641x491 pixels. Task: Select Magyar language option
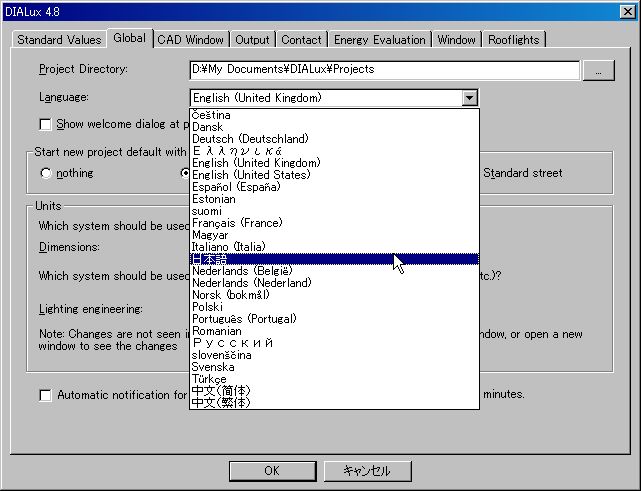(x=334, y=235)
